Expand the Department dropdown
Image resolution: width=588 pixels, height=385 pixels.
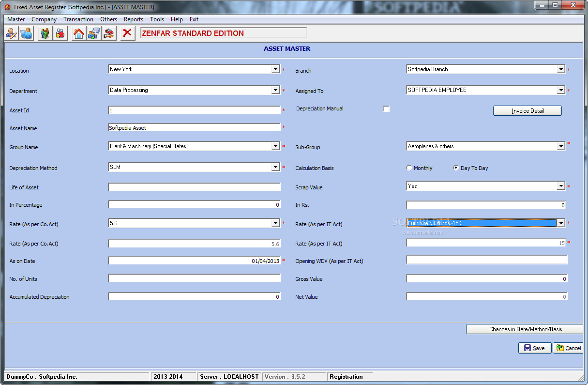pyautogui.click(x=275, y=90)
